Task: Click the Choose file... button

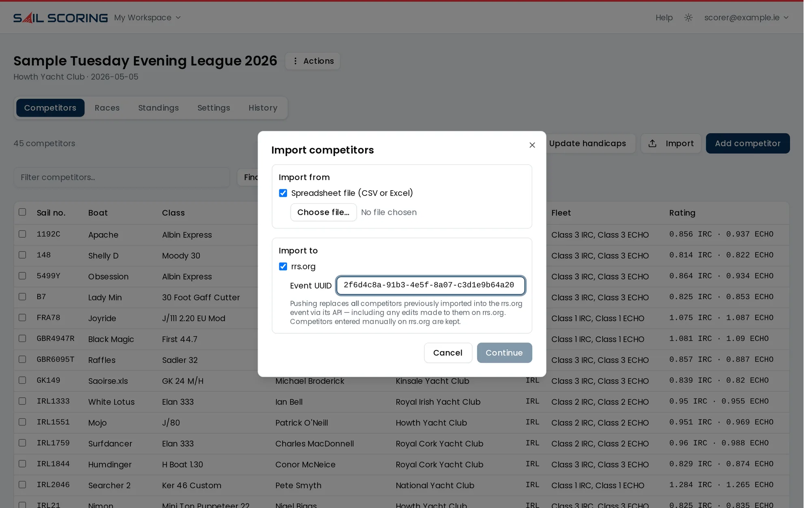Action: [x=323, y=212]
